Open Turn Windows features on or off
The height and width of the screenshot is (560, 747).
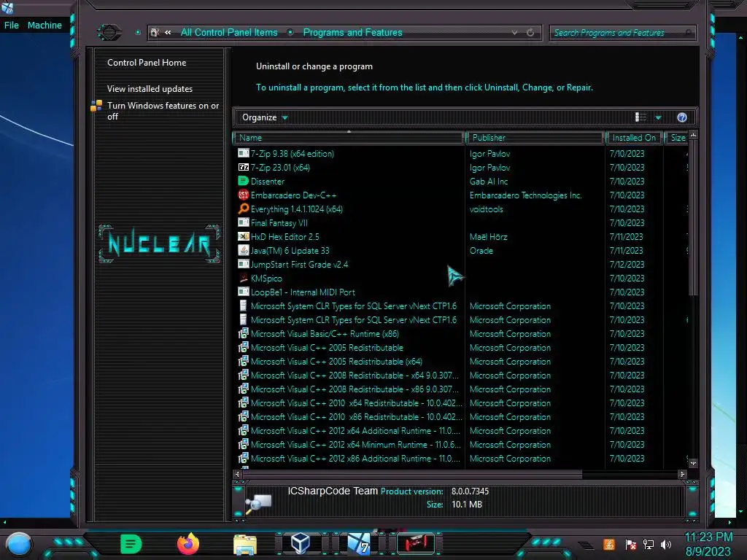163,111
